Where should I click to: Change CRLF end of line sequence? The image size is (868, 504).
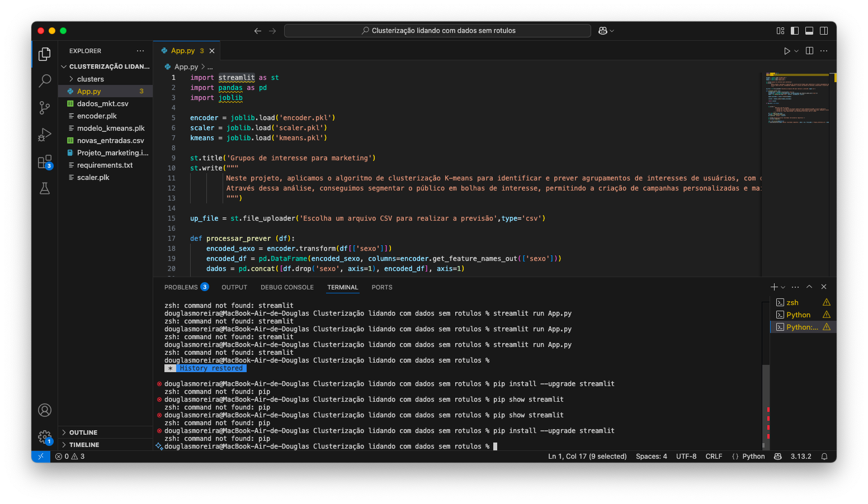[714, 457]
